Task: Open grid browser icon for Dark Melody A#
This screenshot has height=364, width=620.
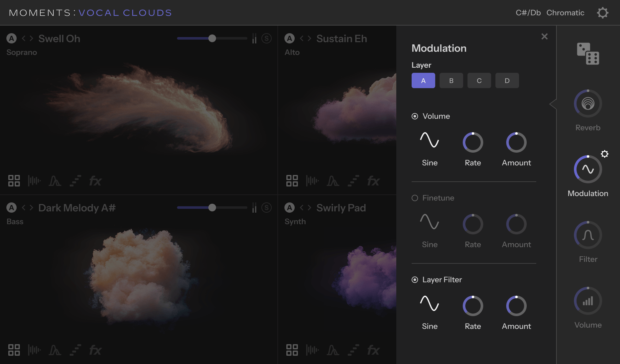Action: (x=14, y=350)
